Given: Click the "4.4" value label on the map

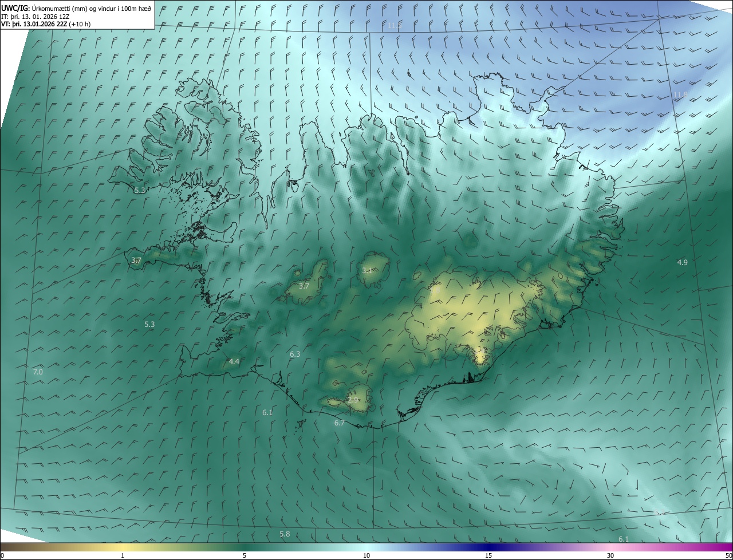Looking at the screenshot, I should [234, 362].
